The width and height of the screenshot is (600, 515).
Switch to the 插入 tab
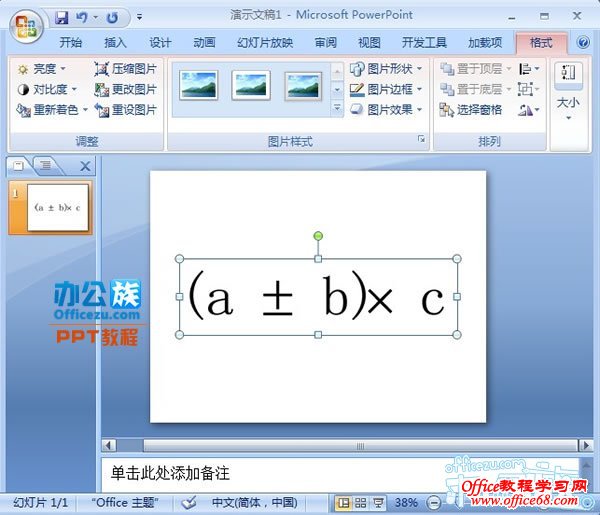coord(115,42)
